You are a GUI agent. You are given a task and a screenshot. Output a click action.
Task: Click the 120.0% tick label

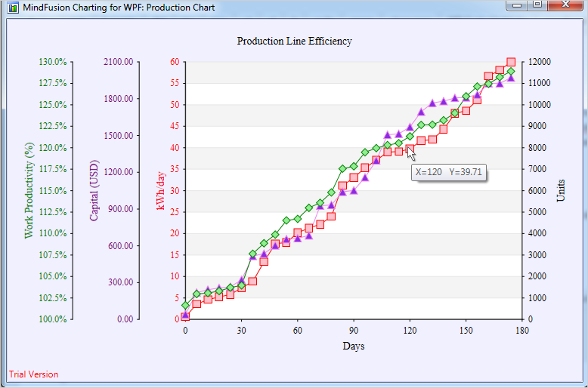53,147
